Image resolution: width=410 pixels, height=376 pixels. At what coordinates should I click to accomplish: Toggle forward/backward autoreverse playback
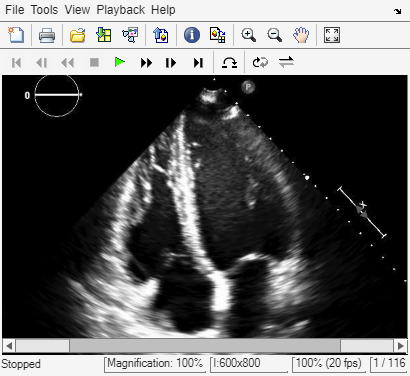point(286,62)
